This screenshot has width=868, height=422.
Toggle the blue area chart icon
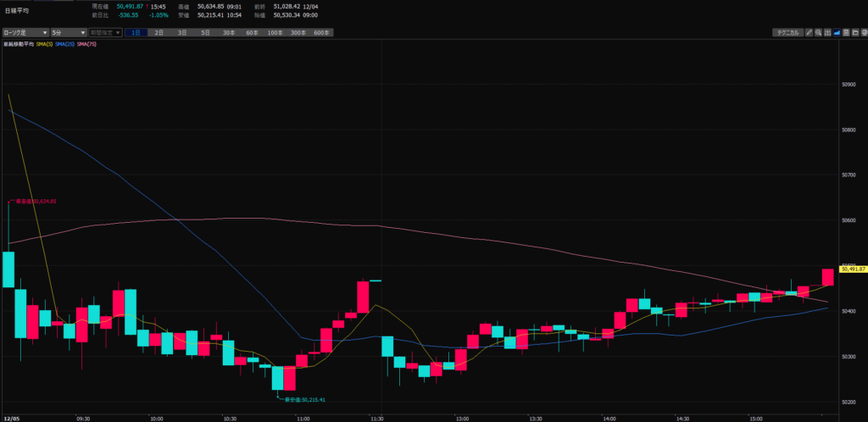[837, 32]
